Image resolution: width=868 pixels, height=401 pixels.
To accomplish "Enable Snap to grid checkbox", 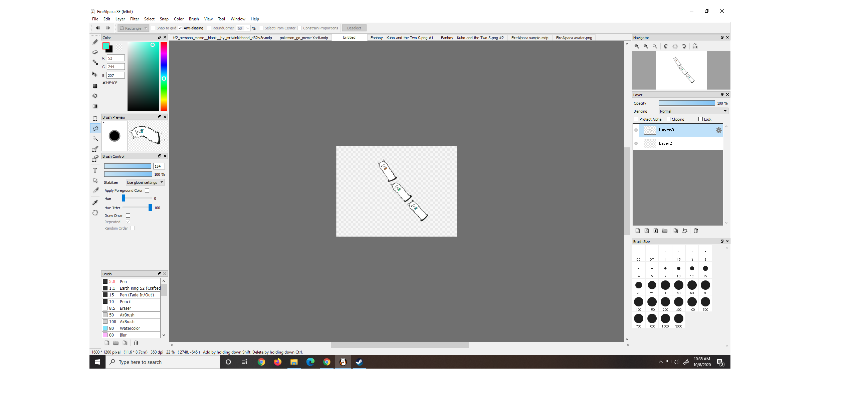I will click(x=153, y=28).
